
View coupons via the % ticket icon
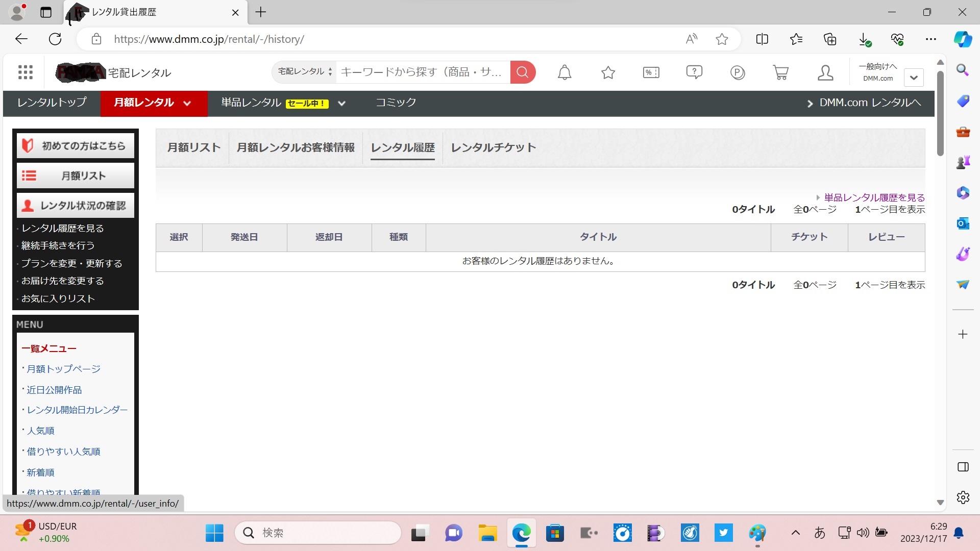pyautogui.click(x=650, y=72)
